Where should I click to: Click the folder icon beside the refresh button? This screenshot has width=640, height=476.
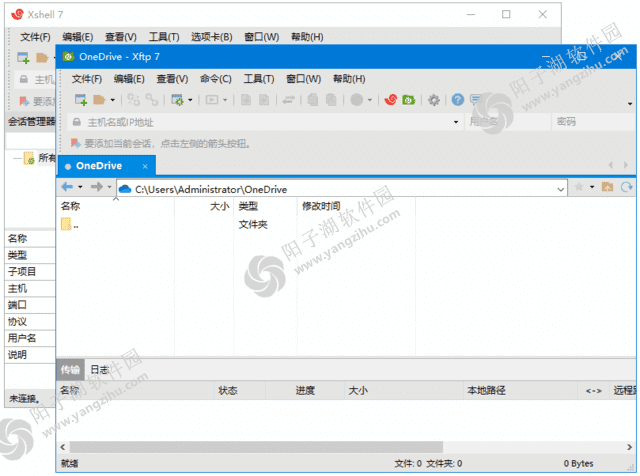point(607,187)
